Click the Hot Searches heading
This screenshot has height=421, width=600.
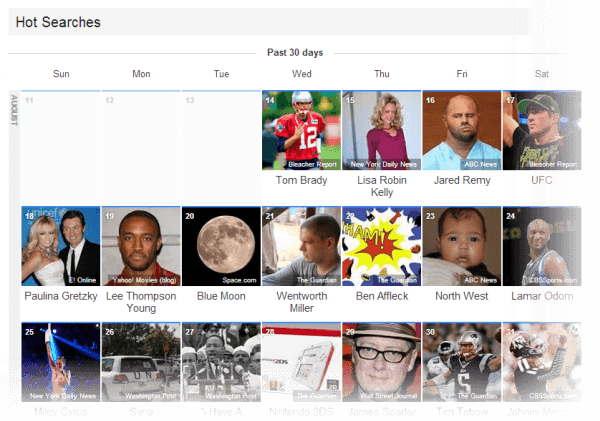click(x=58, y=22)
